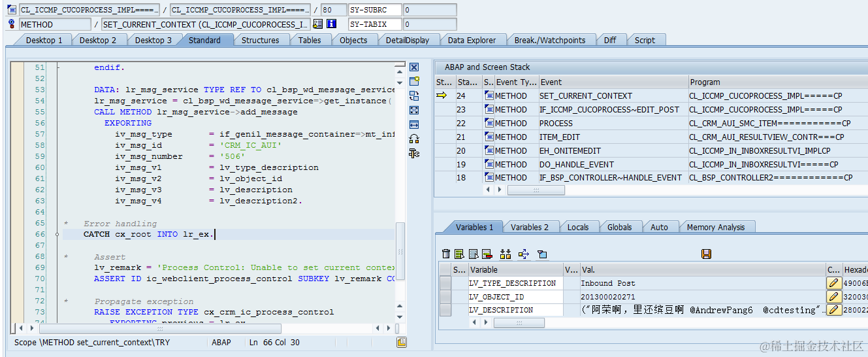This screenshot has width=868, height=357.
Task: Click the pencil icon for LV_OBJECT_ID
Action: 834,297
